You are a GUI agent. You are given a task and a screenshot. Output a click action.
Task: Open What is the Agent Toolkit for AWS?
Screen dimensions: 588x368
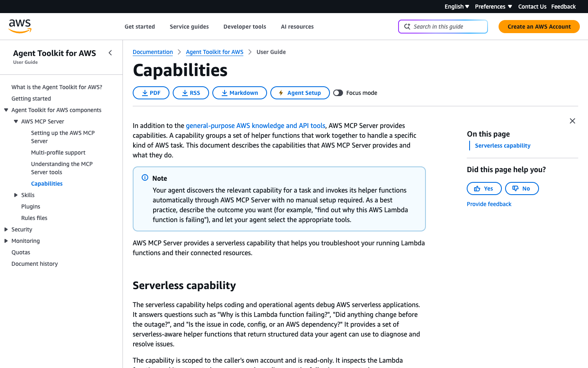pyautogui.click(x=57, y=87)
